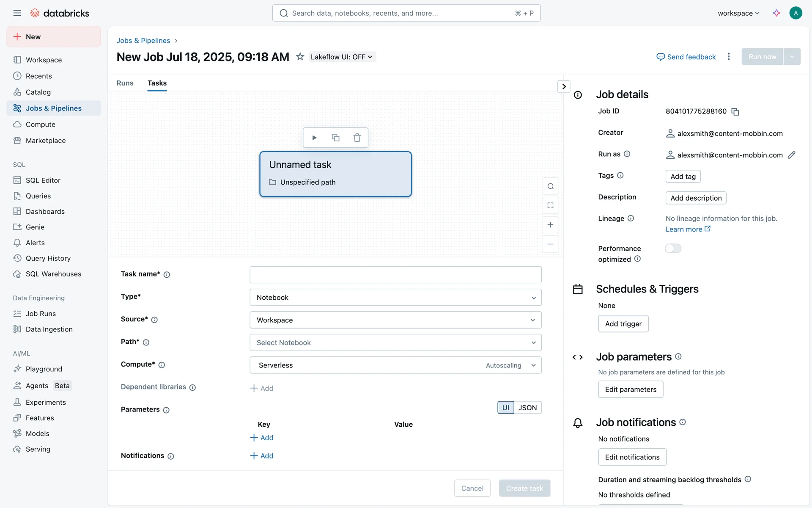Image resolution: width=812 pixels, height=508 pixels.
Task: Delete the task using trash icon
Action: [x=357, y=138]
